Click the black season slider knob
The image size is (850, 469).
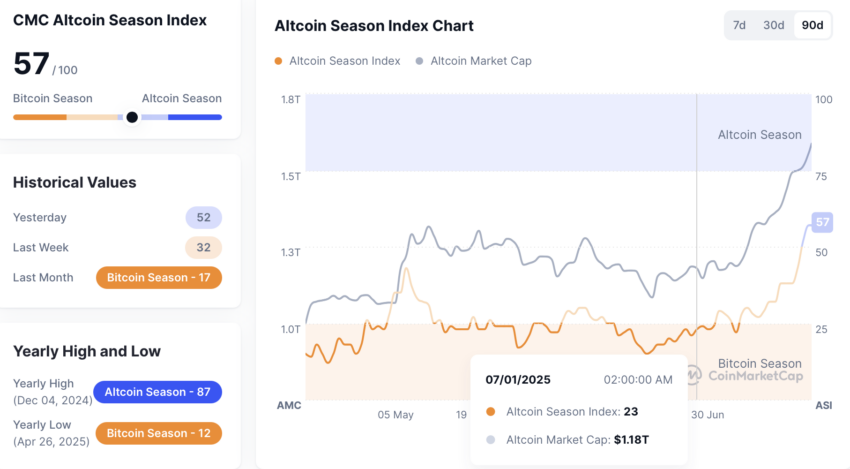click(132, 117)
